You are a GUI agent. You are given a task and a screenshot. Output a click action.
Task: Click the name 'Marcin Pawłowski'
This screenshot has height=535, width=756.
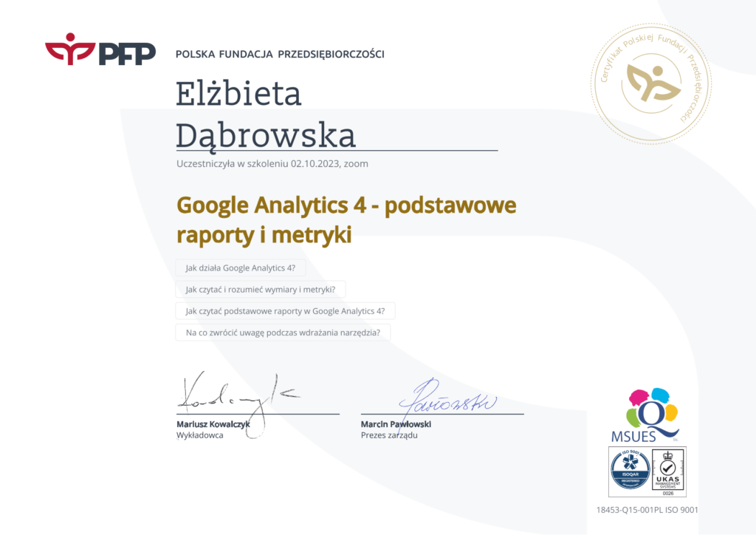pyautogui.click(x=396, y=424)
